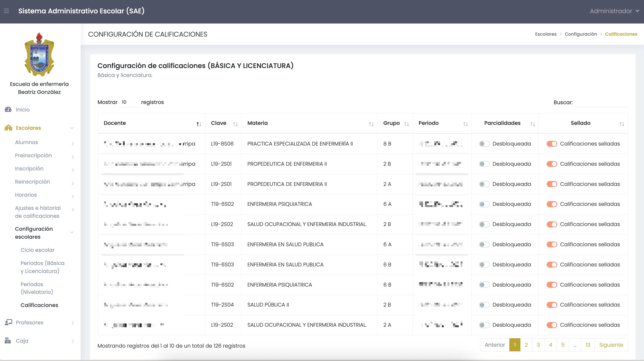644x361 pixels.
Task: Toggle Parcialidades switch for ENFERMERIA PSIQUIATRICA 6 A
Action: tap(484, 204)
